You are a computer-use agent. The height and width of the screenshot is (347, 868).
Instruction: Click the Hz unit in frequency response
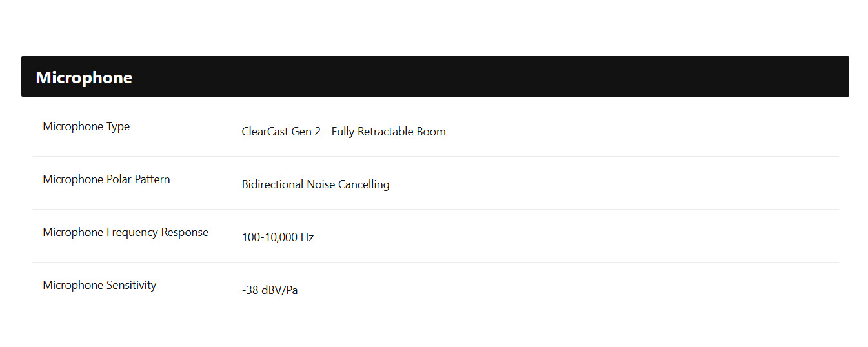(307, 237)
